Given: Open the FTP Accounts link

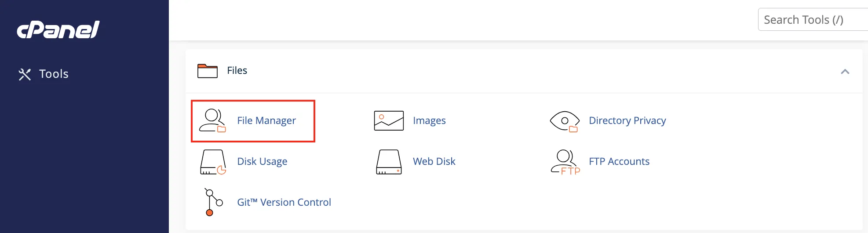Looking at the screenshot, I should pyautogui.click(x=619, y=161).
